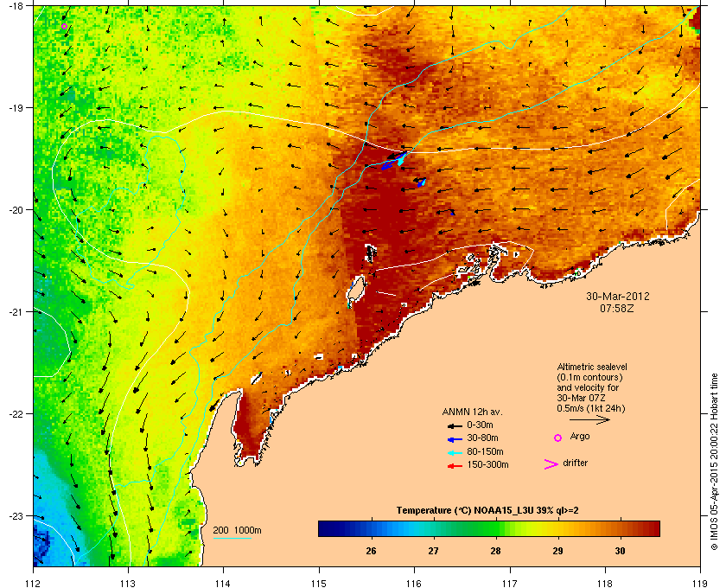The height and width of the screenshot is (588, 726).
Task: Click the 80-150m depth label
Action: pos(485,451)
